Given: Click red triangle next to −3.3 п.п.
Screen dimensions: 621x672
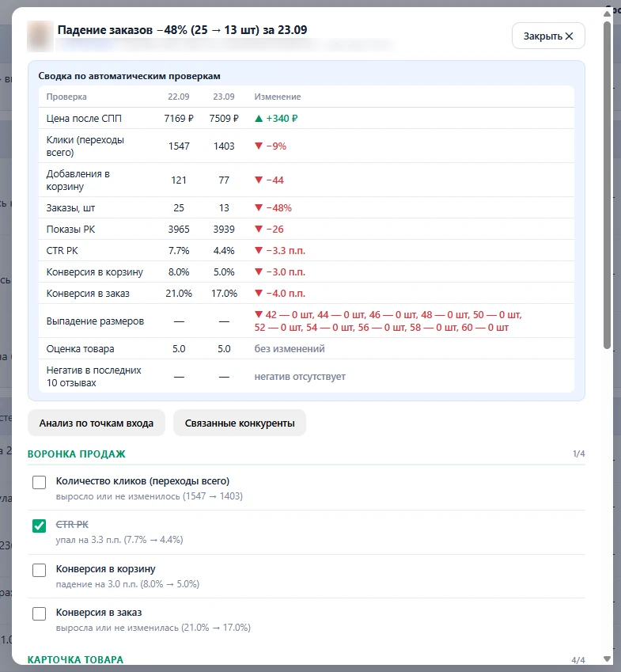Looking at the screenshot, I should click(x=258, y=250).
